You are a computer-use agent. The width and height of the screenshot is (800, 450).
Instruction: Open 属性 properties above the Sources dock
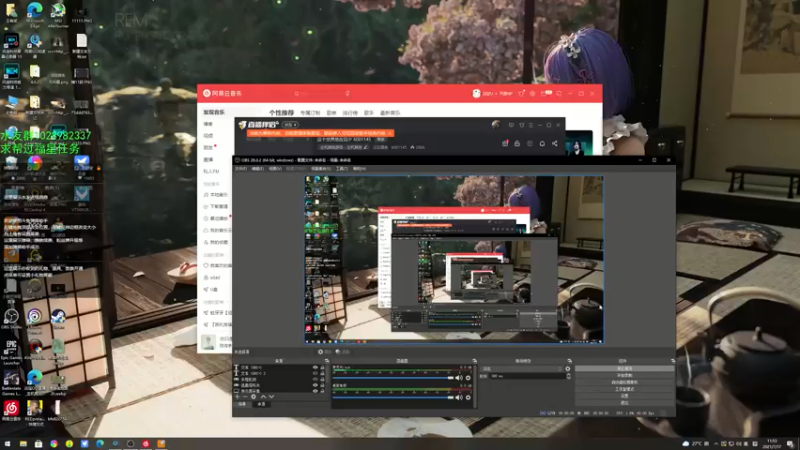325,352
